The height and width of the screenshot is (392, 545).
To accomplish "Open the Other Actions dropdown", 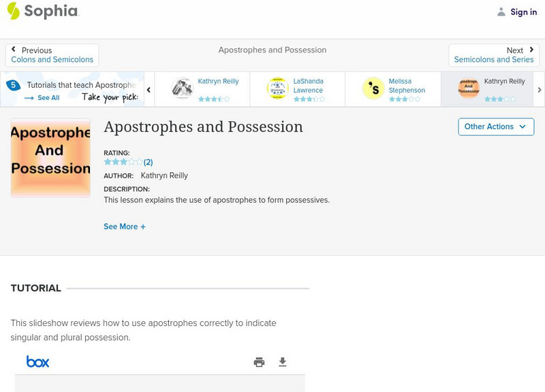I will point(495,127).
